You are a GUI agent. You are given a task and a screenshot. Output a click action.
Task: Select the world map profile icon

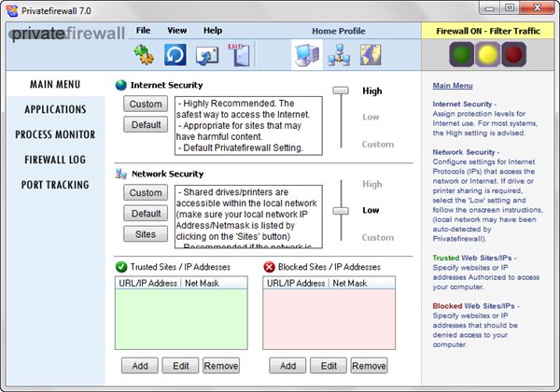[x=370, y=54]
